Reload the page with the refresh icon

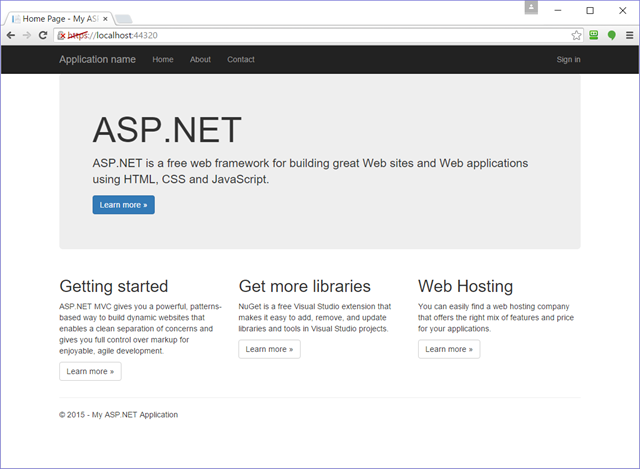pos(43,36)
